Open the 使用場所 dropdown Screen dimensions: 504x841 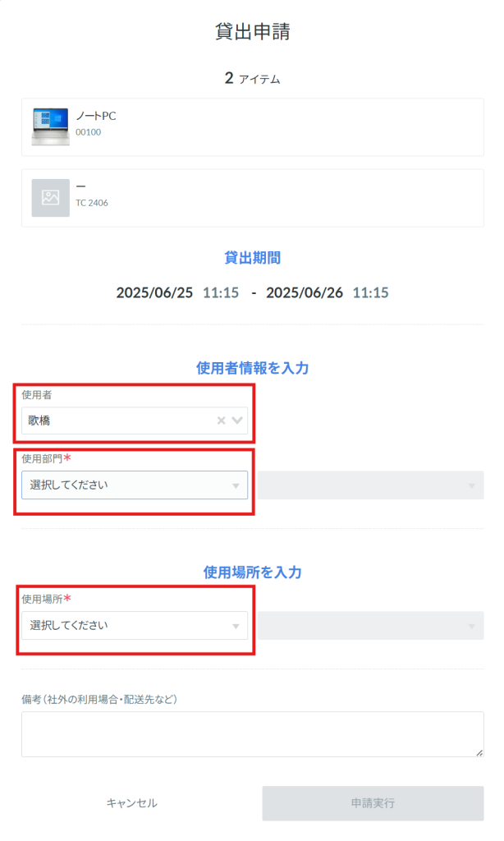coord(135,625)
